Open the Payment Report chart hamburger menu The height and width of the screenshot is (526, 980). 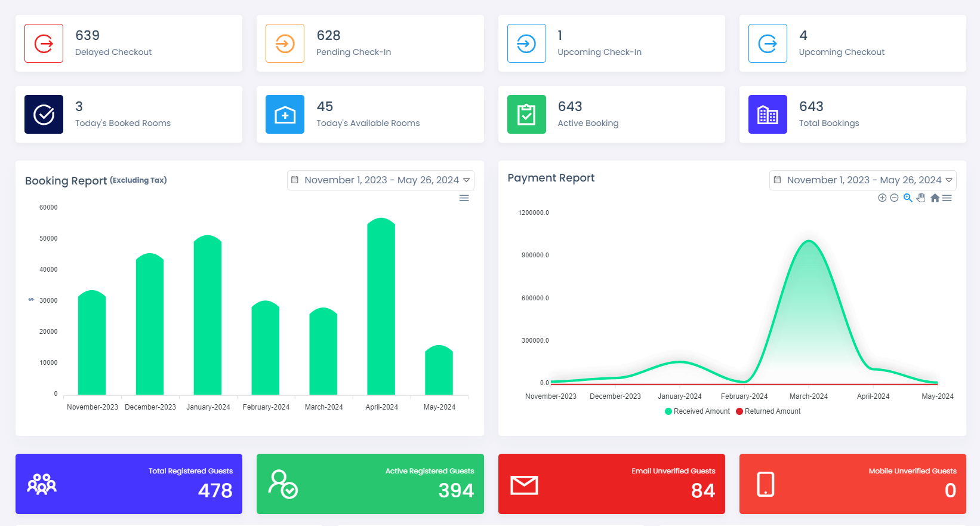pos(947,198)
